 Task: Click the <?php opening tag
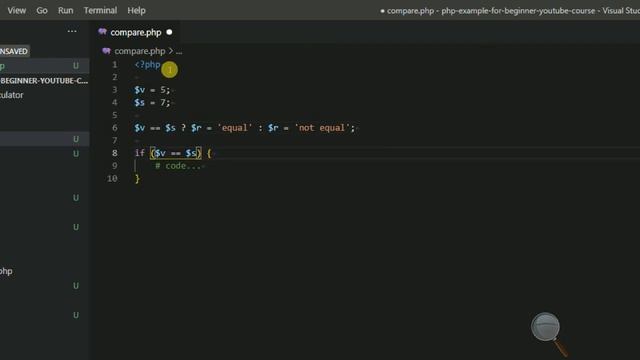pyautogui.click(x=147, y=64)
